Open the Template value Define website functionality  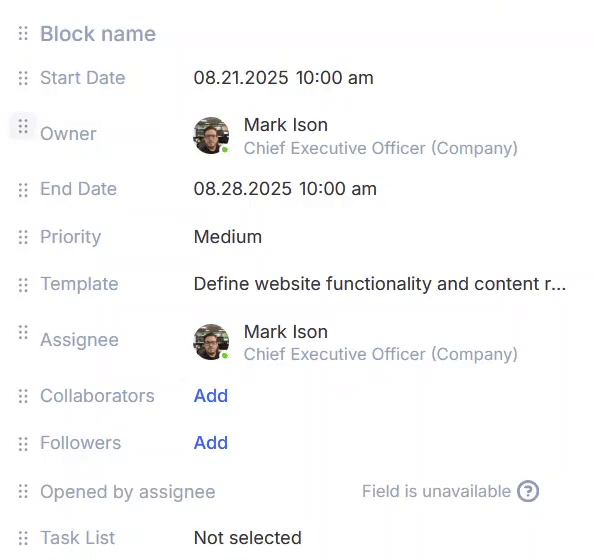coord(380,284)
